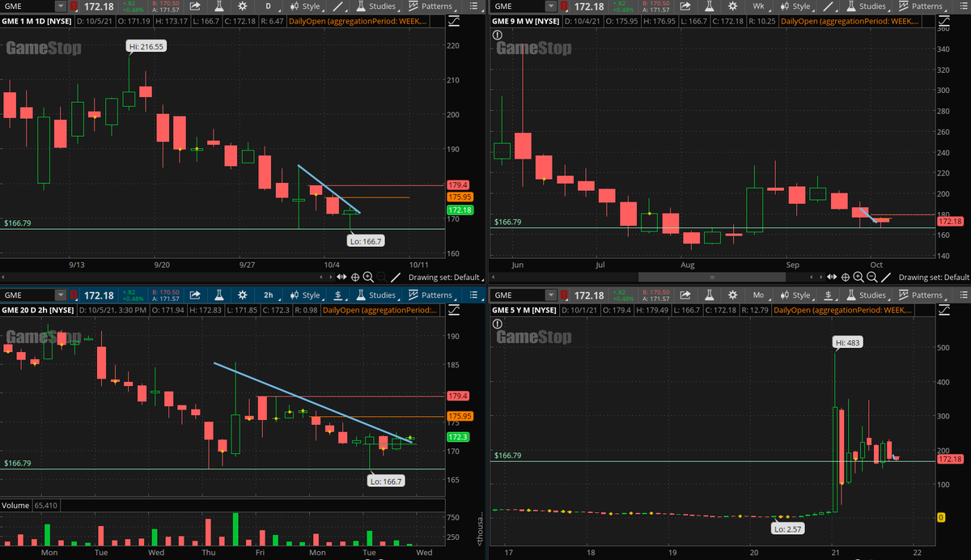Open the Studies dropdown on the monthly chart

867,295
